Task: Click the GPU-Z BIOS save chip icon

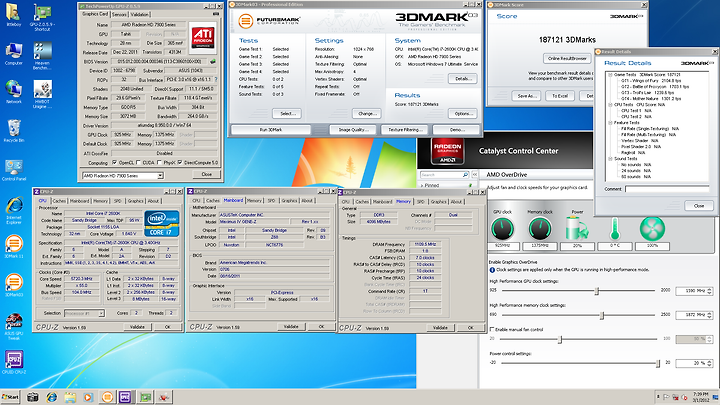Action: (x=213, y=61)
